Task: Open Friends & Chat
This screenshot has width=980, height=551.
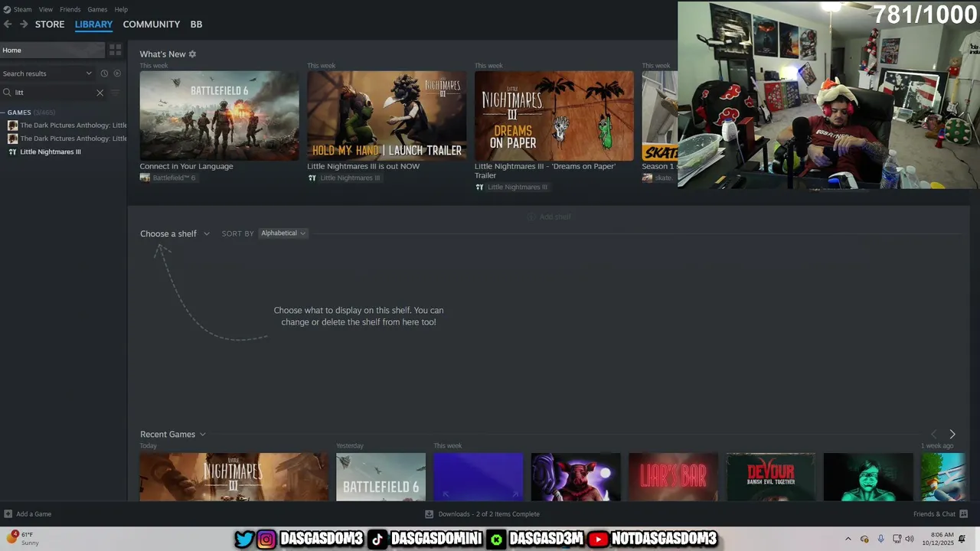Action: click(x=940, y=514)
